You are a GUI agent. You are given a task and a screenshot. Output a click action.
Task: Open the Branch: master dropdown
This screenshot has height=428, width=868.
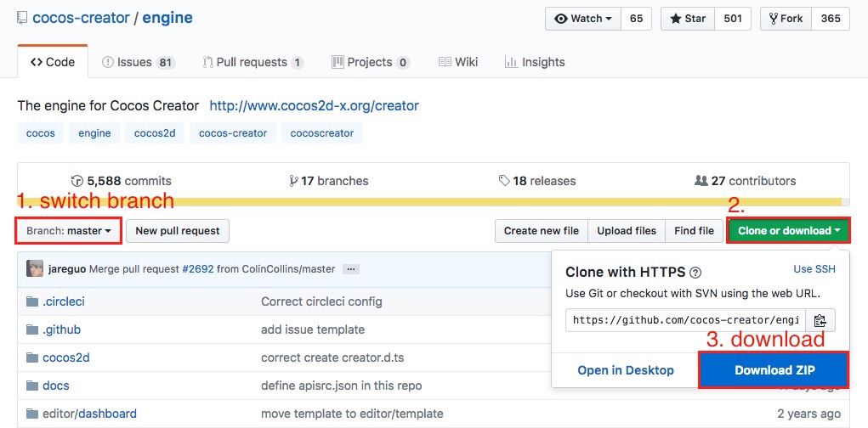click(x=69, y=230)
